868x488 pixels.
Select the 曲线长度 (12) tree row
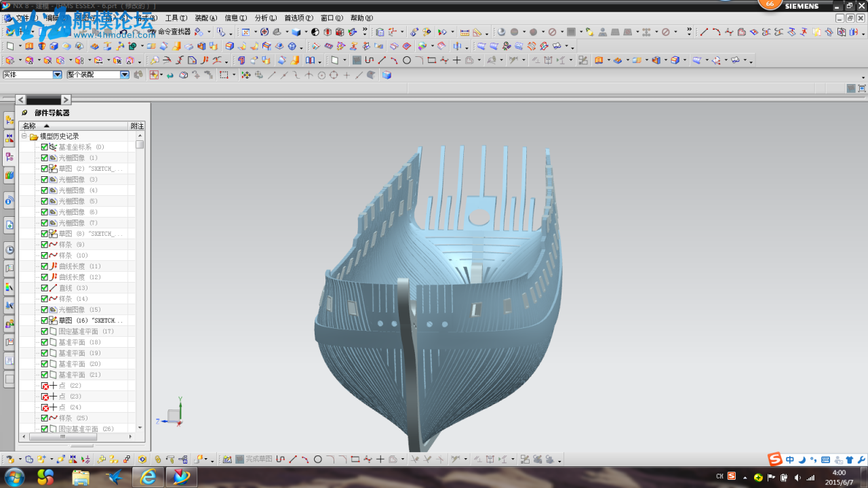[77, 277]
